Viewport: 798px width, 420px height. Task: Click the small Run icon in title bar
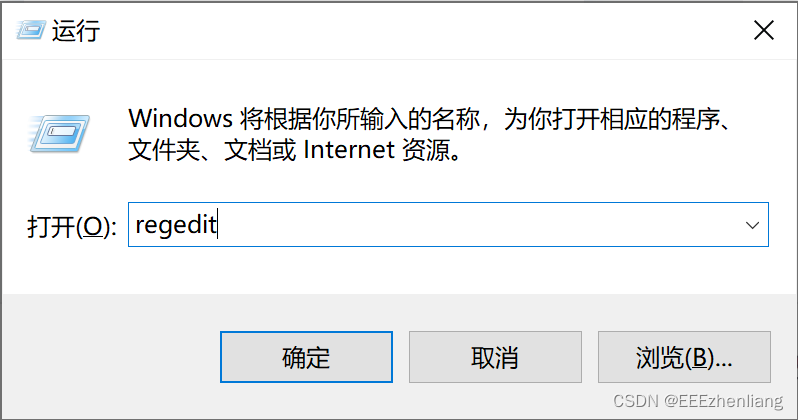(31, 30)
